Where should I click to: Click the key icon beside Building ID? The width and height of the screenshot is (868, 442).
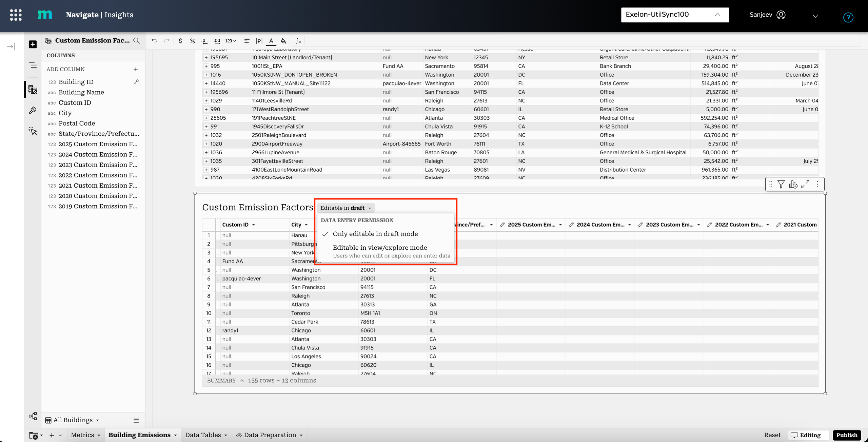136,82
